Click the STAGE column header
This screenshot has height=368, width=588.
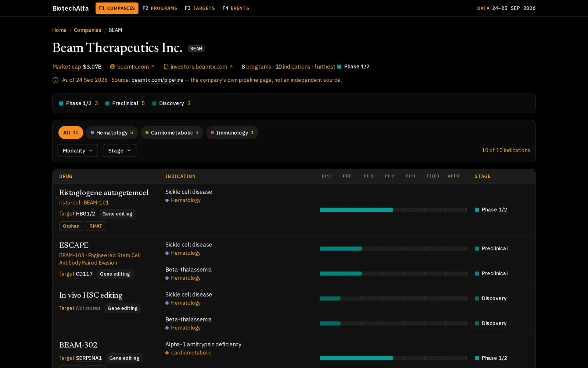483,176
